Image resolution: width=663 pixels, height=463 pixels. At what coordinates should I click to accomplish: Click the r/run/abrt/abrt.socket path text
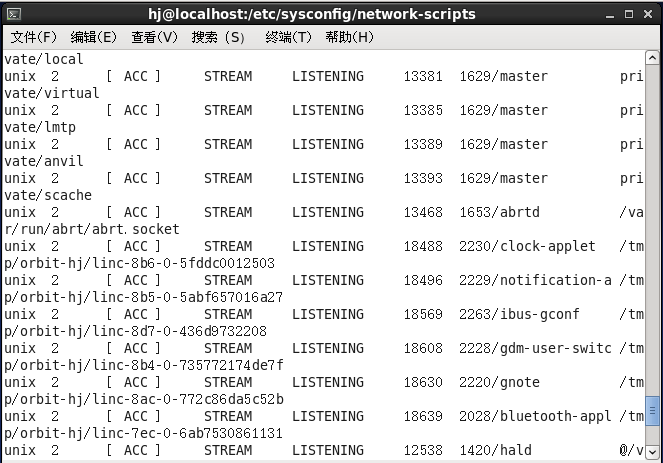92,229
